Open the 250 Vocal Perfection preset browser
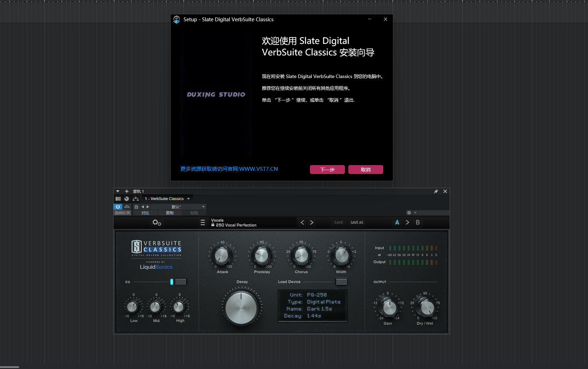Viewport: 588px width, 369px height. click(252, 223)
